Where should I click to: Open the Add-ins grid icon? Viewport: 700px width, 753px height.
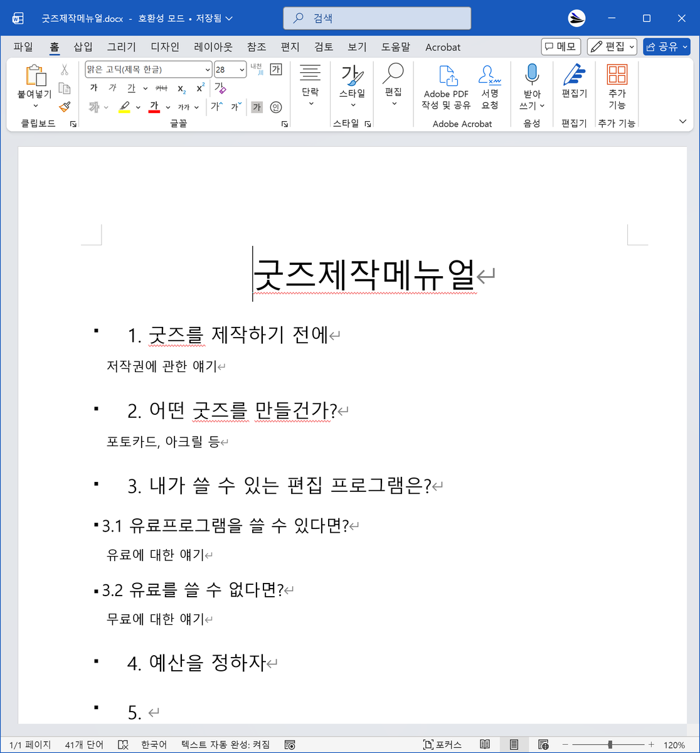coord(617,88)
